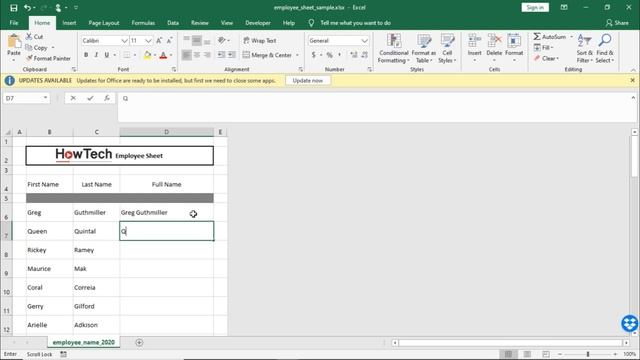Toggle Middle Align vertical alignment
640x360 pixels.
coord(197,40)
